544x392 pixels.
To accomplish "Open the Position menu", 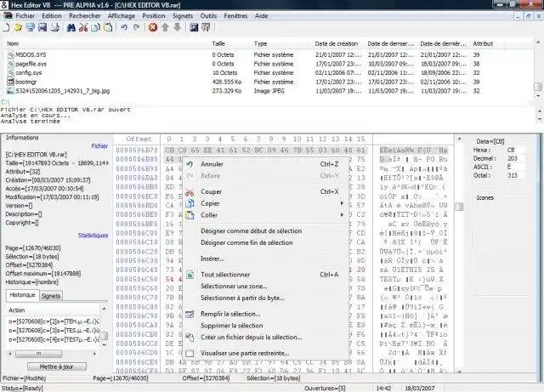I will click(x=154, y=15).
